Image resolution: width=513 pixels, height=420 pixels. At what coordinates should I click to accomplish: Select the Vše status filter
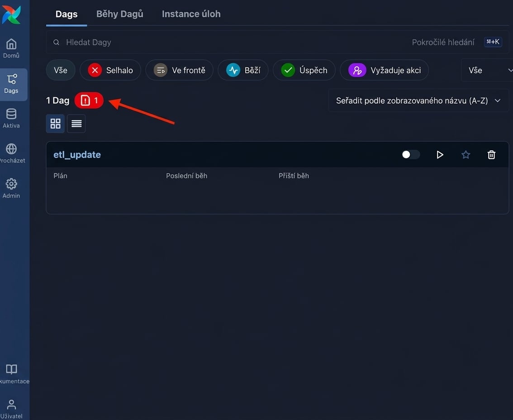[61, 71]
